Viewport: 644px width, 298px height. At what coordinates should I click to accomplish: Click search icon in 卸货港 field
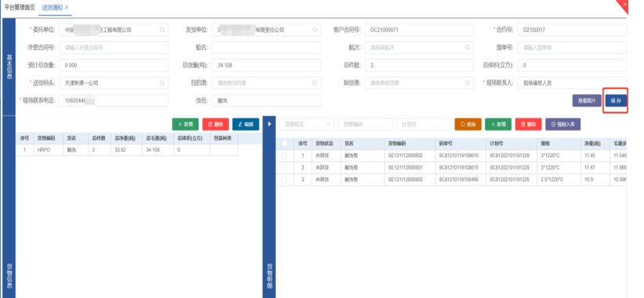click(x=468, y=83)
